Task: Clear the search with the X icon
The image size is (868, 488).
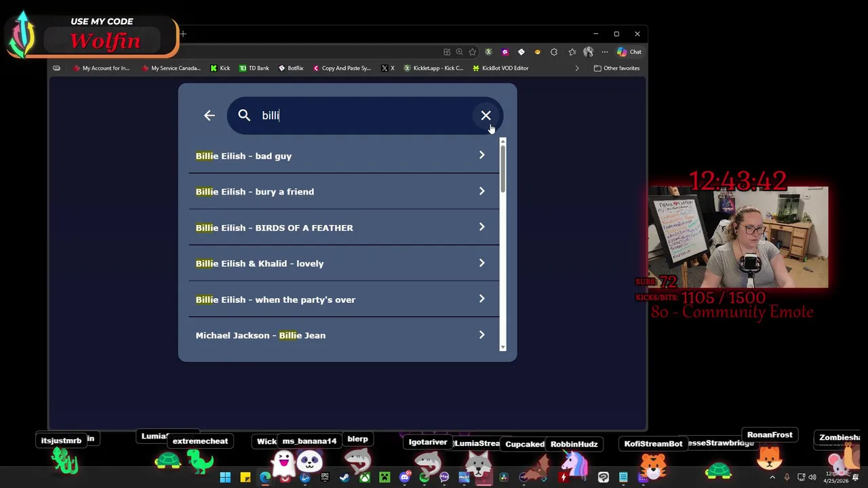Action: (x=486, y=115)
